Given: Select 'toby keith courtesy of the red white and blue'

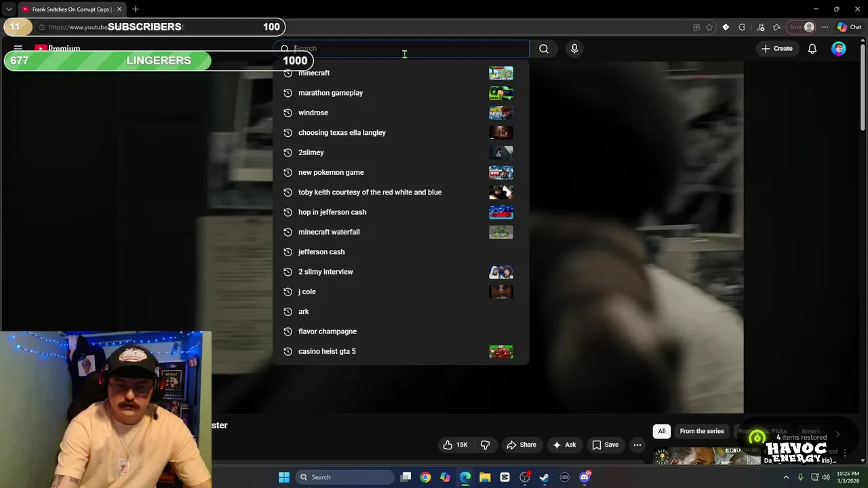Looking at the screenshot, I should [400, 192].
